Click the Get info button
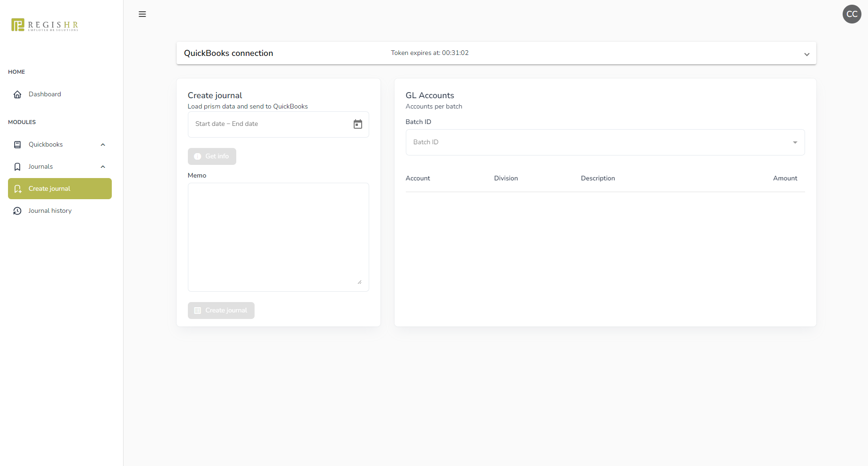This screenshot has width=868, height=466. click(212, 156)
